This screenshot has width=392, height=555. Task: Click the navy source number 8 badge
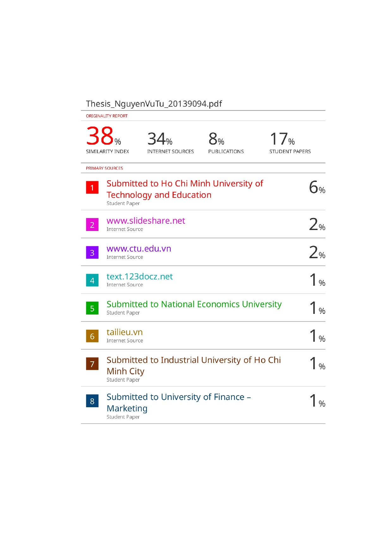tap(92, 401)
